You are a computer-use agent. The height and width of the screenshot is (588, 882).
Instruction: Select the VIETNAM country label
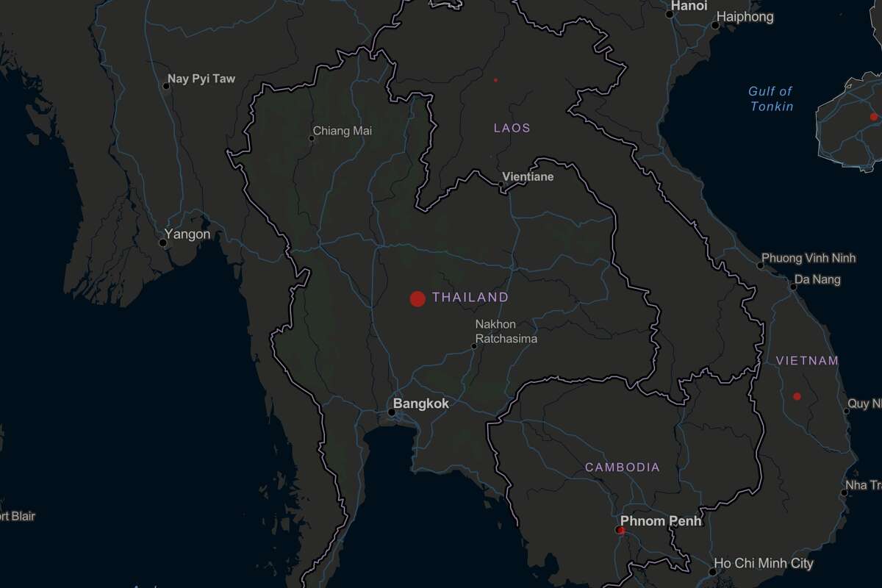(x=808, y=360)
